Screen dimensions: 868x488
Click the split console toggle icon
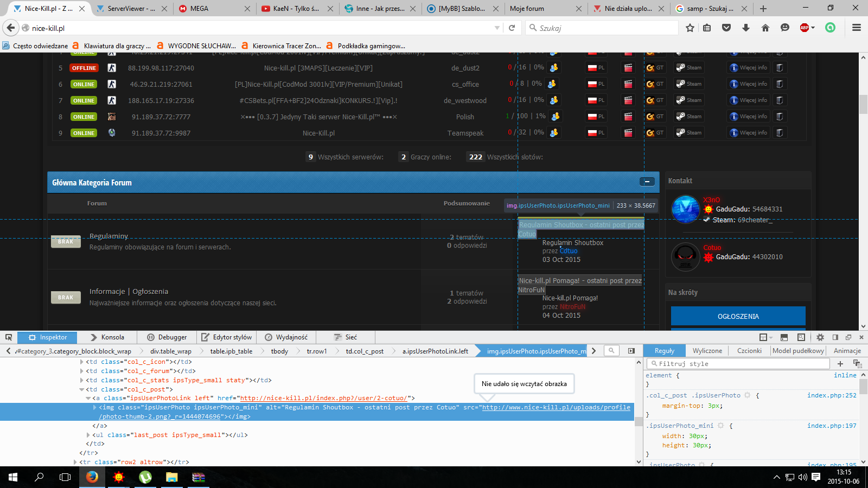point(784,337)
